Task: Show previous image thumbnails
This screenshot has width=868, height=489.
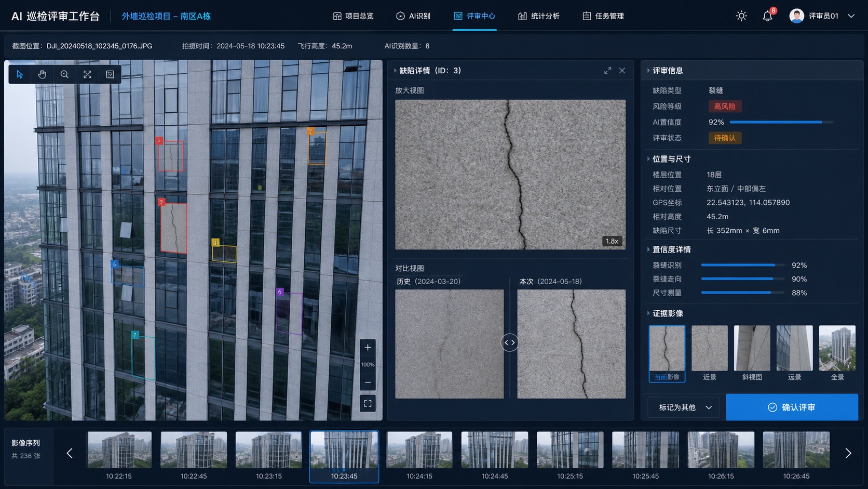Action: pyautogui.click(x=70, y=453)
